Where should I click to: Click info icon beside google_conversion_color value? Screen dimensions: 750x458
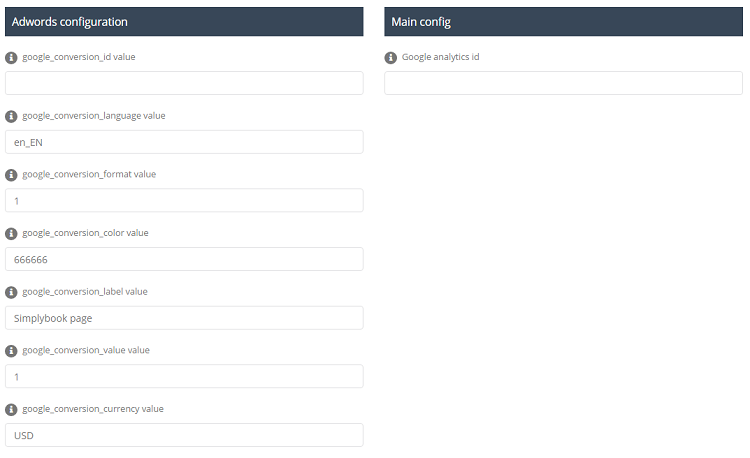pos(12,233)
